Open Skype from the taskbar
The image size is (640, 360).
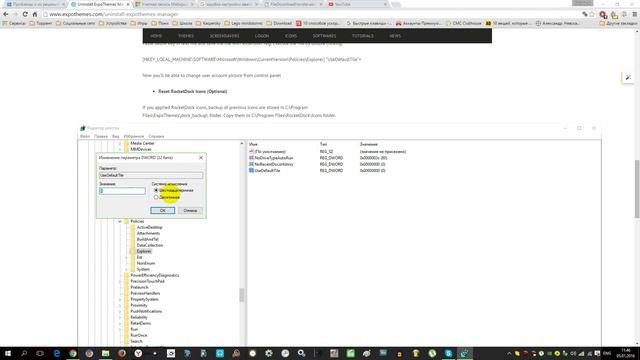448,353
